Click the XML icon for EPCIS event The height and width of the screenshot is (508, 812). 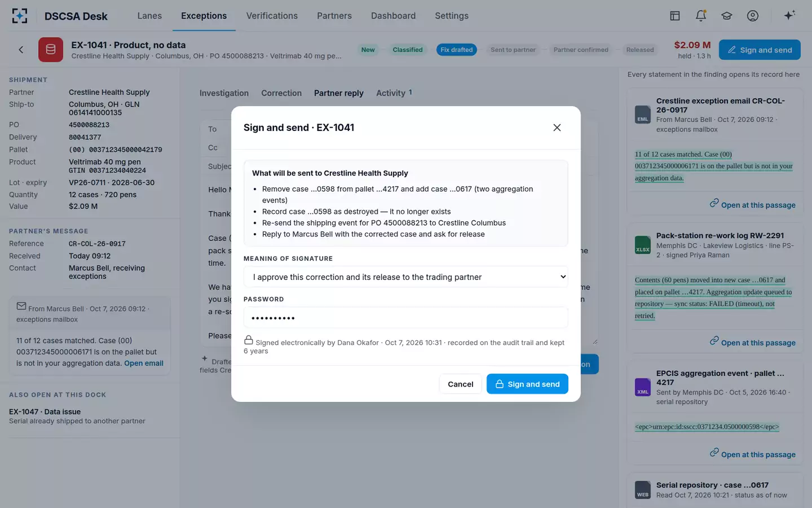pos(643,387)
